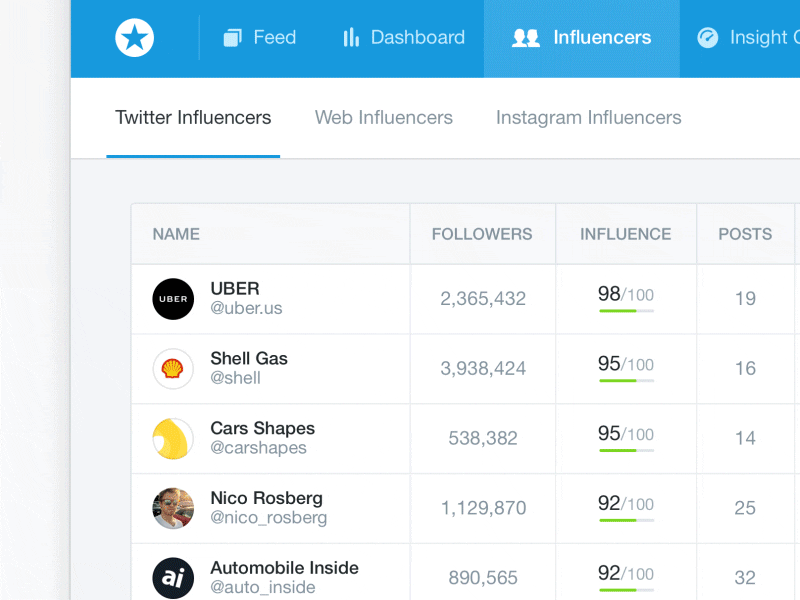Select the Twitter Influencers tab
Screen dimensions: 800x600
click(x=192, y=117)
